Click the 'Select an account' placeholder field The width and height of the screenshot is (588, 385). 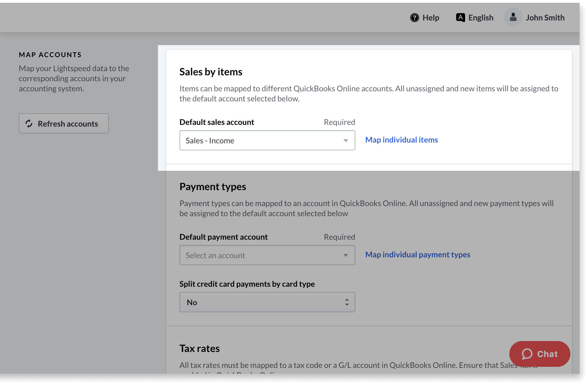pyautogui.click(x=215, y=255)
